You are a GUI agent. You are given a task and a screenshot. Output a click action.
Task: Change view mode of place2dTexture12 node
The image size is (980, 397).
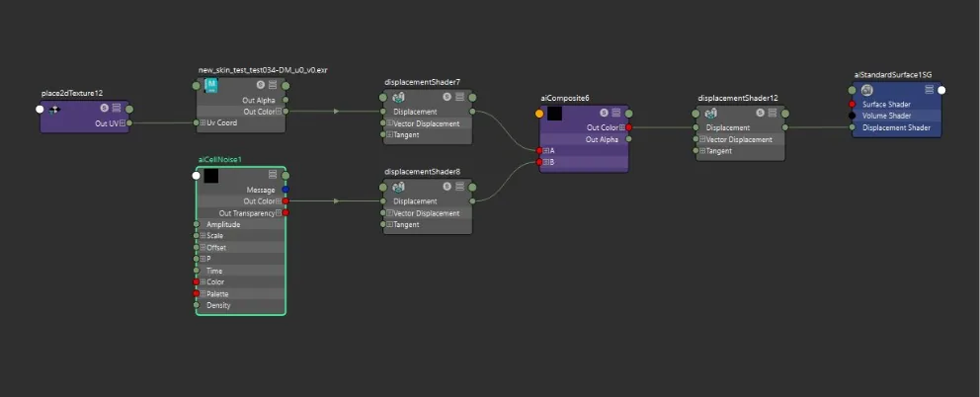117,109
